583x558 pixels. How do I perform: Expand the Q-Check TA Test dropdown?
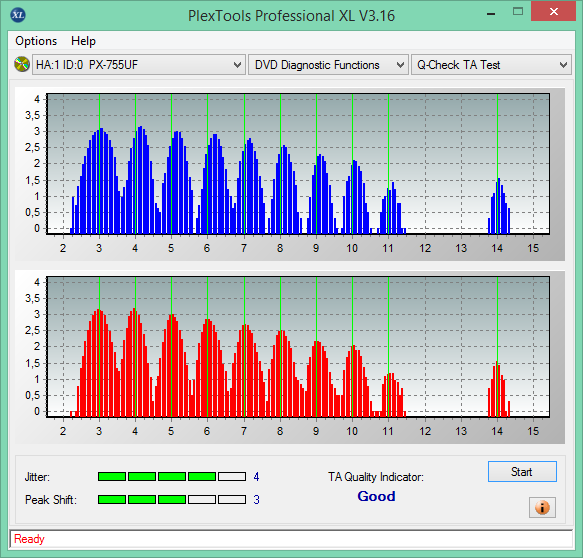pos(491,65)
